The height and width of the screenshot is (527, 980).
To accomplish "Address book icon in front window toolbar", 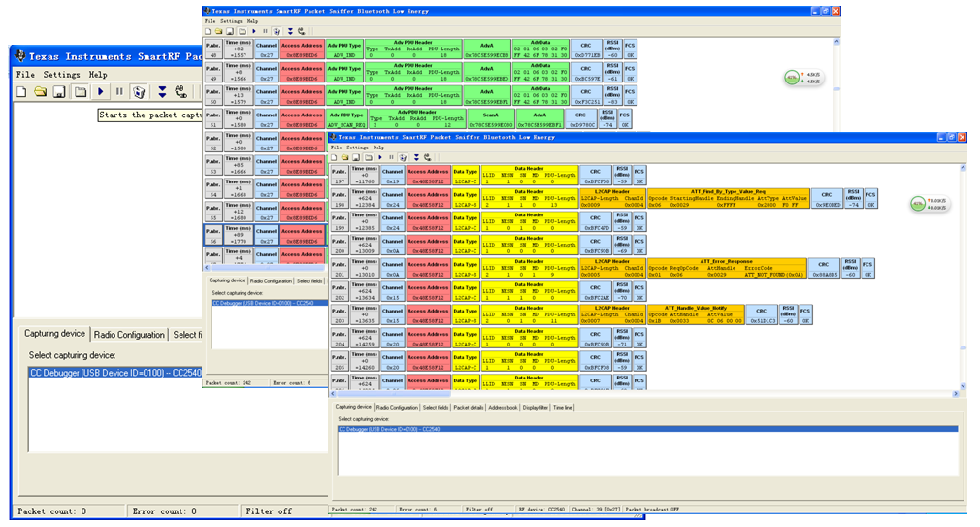I will coord(428,157).
